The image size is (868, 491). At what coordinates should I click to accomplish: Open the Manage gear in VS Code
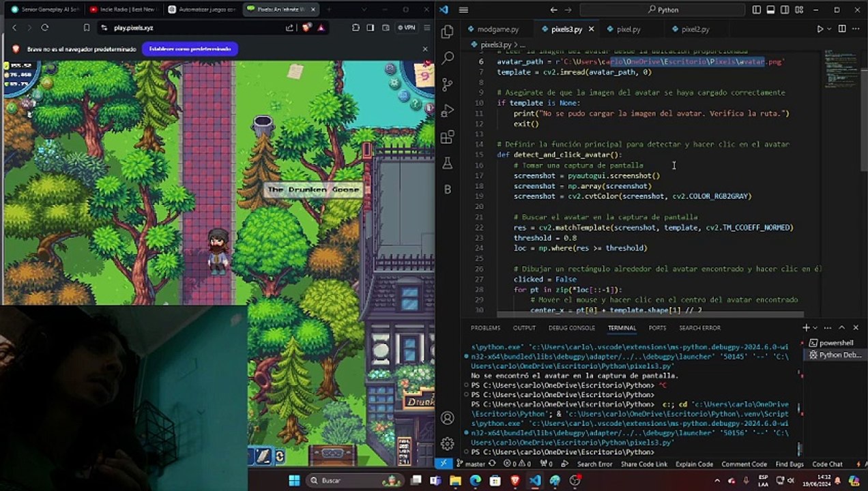coord(448,444)
